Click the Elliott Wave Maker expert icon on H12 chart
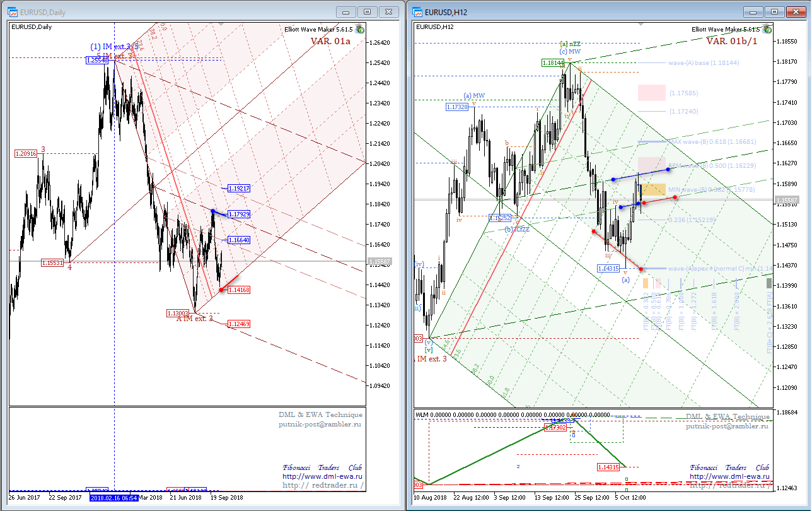This screenshot has width=812, height=511. pos(767,29)
